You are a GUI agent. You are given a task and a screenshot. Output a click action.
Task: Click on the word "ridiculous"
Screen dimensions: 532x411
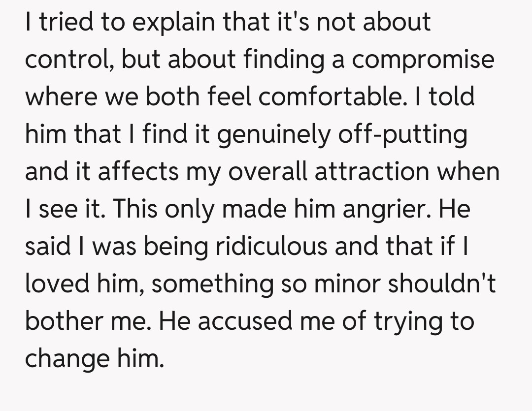pyautogui.click(x=272, y=247)
